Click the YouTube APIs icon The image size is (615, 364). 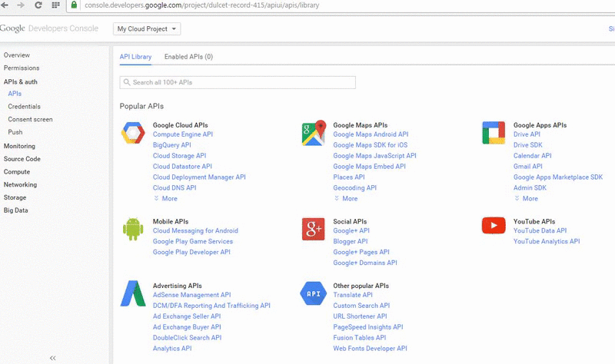click(x=494, y=225)
